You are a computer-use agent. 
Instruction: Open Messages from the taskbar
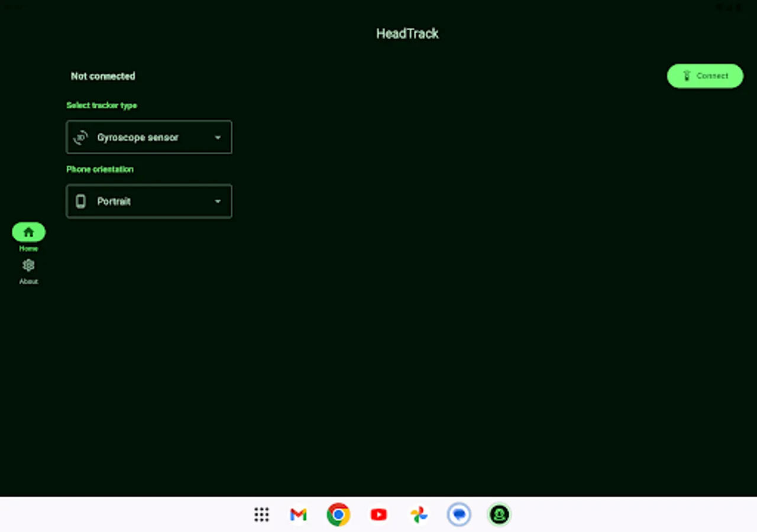coord(459,514)
